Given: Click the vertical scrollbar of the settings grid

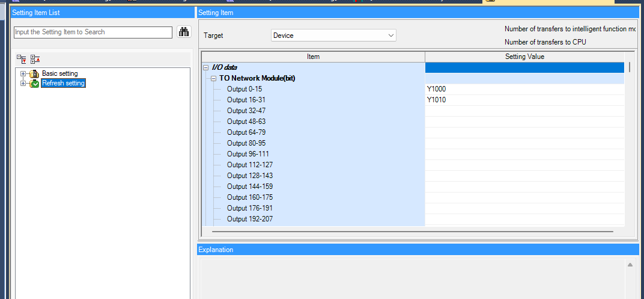Looking at the screenshot, I should click(x=630, y=67).
